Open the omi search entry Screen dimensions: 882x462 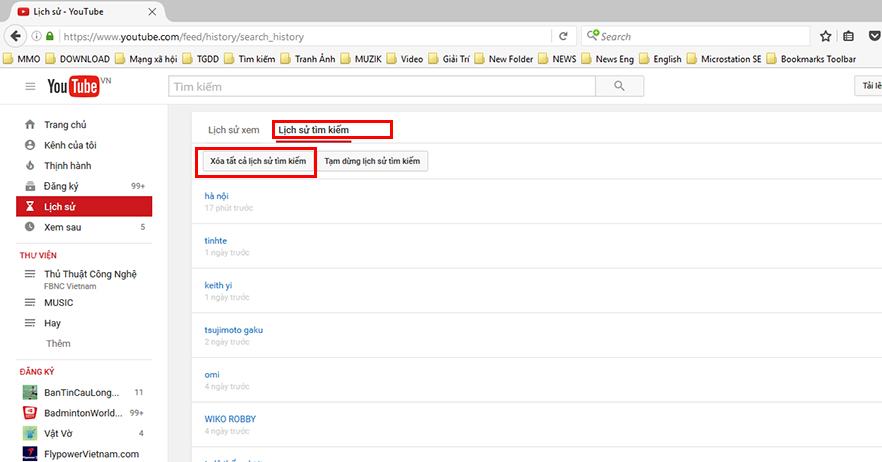[212, 374]
